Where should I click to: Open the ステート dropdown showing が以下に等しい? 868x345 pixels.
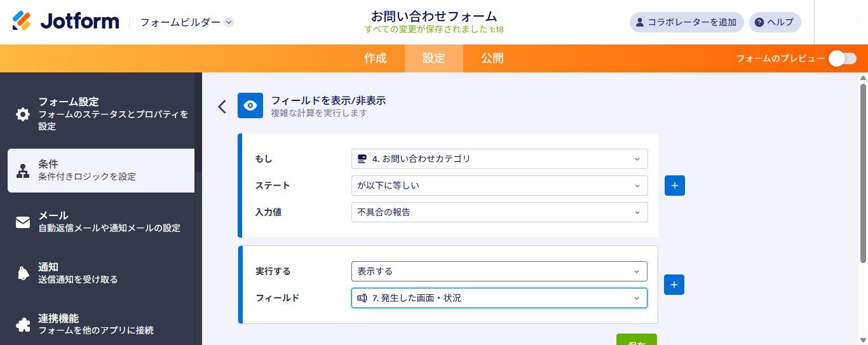coord(499,186)
